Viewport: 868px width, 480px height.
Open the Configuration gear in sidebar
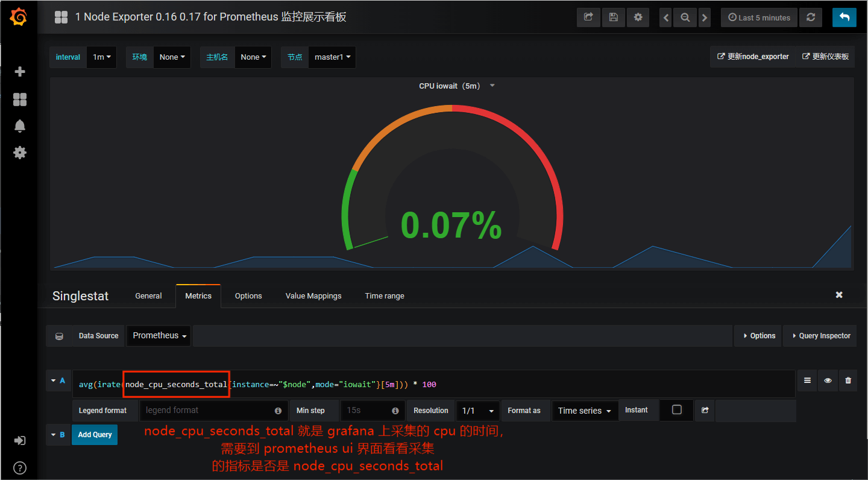[x=20, y=153]
